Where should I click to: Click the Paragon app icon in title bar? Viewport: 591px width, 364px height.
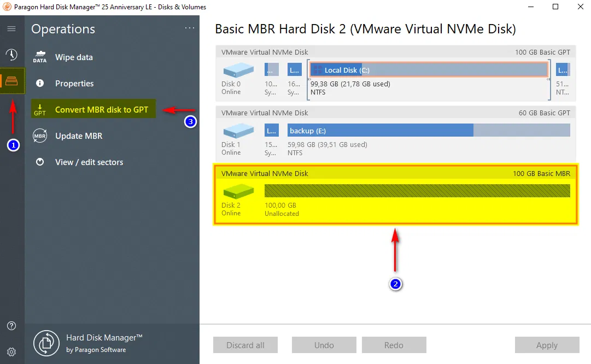(7, 7)
